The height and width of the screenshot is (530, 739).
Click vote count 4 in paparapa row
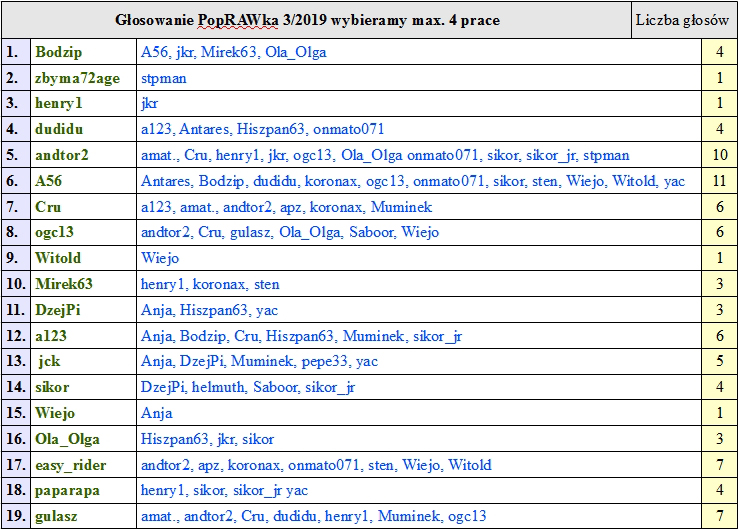point(719,490)
